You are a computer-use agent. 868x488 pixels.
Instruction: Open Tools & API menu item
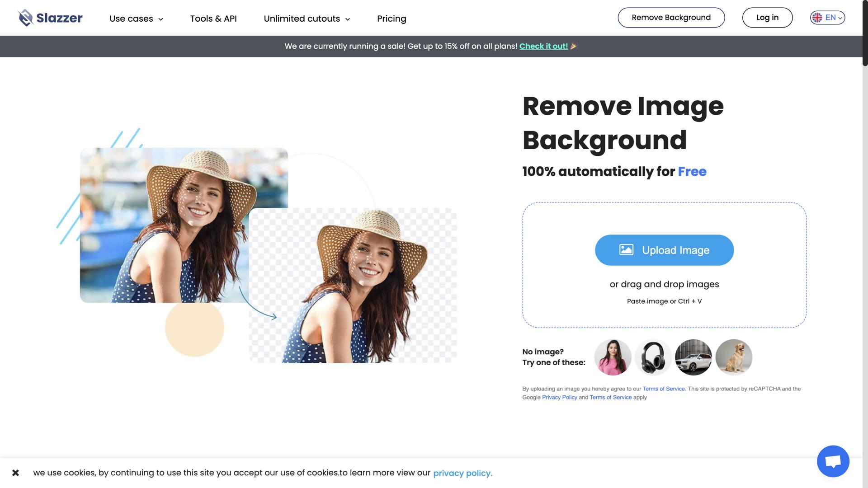213,19
